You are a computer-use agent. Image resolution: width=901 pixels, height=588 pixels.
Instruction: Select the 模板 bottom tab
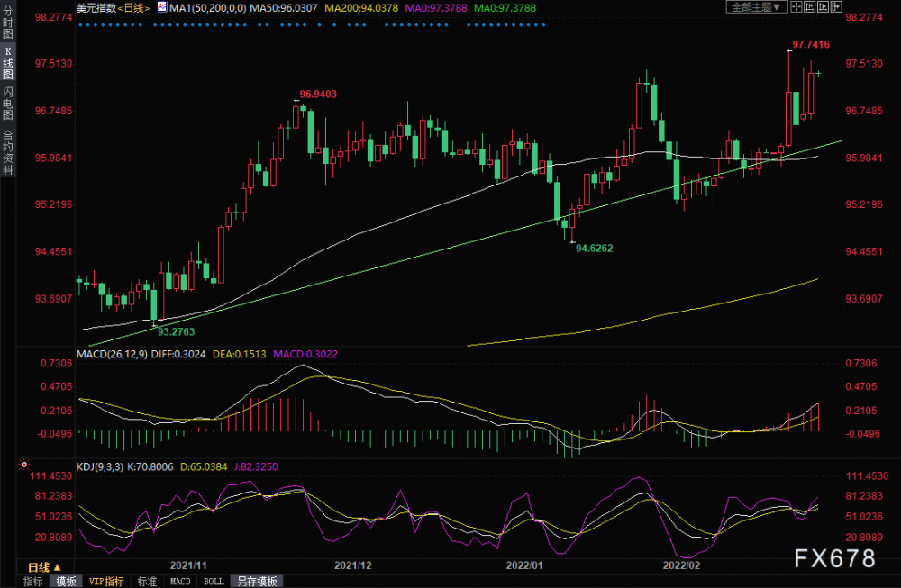click(x=66, y=581)
